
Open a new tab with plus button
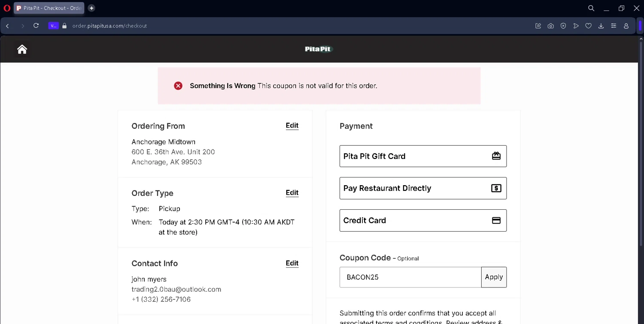tap(91, 8)
